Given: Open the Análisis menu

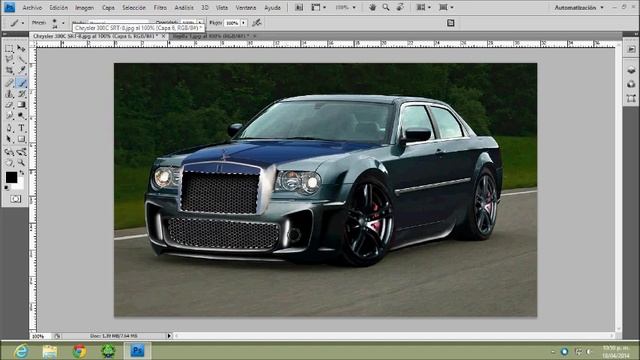Looking at the screenshot, I should point(184,7).
